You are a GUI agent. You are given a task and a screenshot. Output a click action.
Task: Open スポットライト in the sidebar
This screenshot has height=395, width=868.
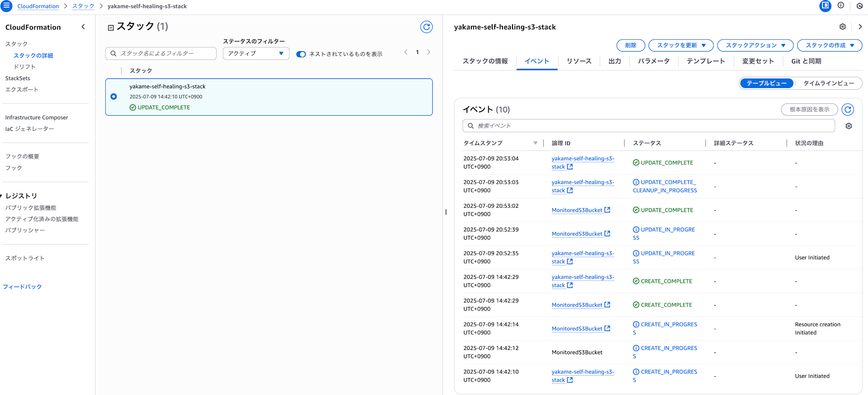tap(25, 258)
